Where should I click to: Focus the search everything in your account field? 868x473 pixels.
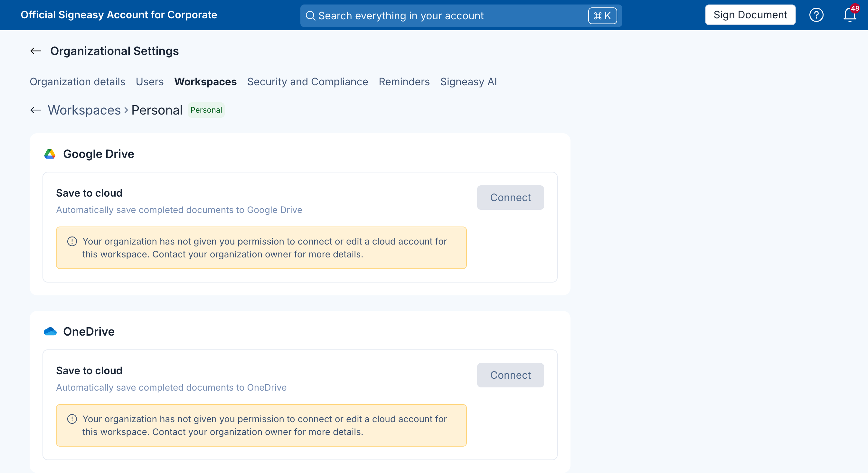pyautogui.click(x=461, y=16)
